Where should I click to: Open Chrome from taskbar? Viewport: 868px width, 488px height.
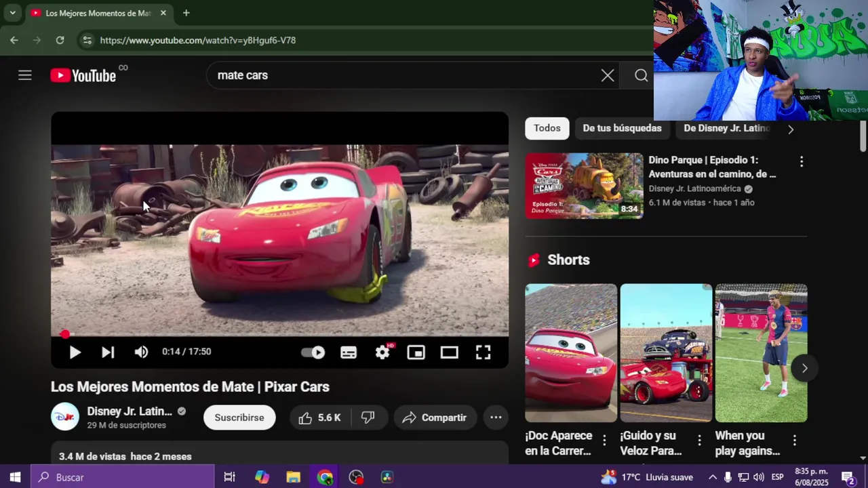click(x=325, y=477)
